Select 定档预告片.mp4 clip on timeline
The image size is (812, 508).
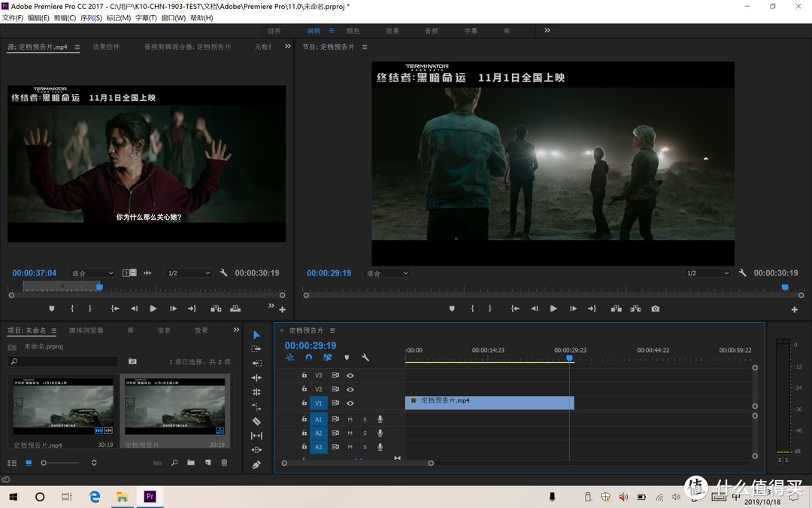pos(489,403)
